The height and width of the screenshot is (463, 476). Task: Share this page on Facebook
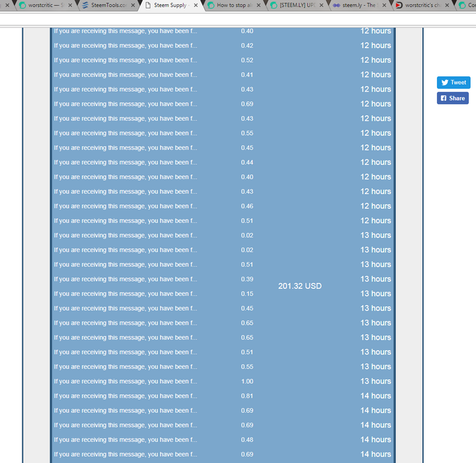pyautogui.click(x=452, y=98)
